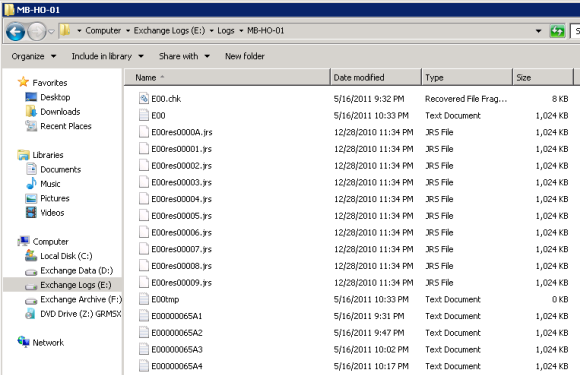580x375 pixels.
Task: Click the icon of E00res00003.jrs
Action: [x=144, y=182]
